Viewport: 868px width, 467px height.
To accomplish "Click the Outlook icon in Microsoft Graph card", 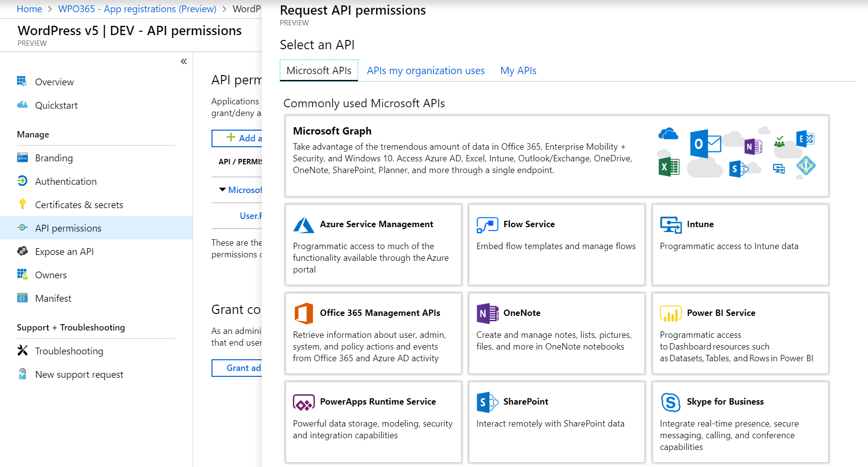I will [705, 143].
